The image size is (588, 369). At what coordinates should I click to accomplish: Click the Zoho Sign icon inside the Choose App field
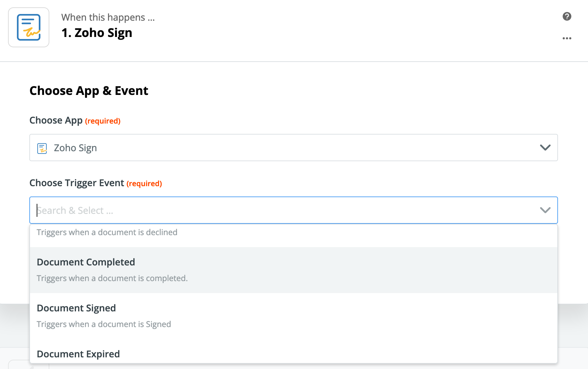click(x=42, y=148)
